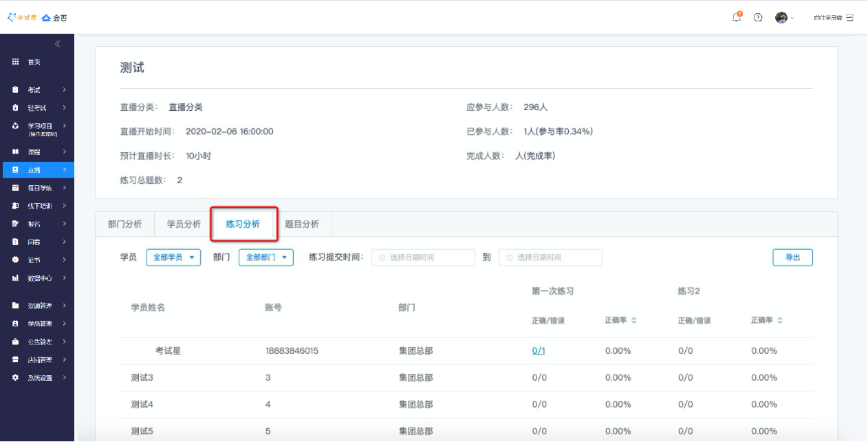The image size is (868, 442).
Task: Click the help question mark icon
Action: [758, 18]
